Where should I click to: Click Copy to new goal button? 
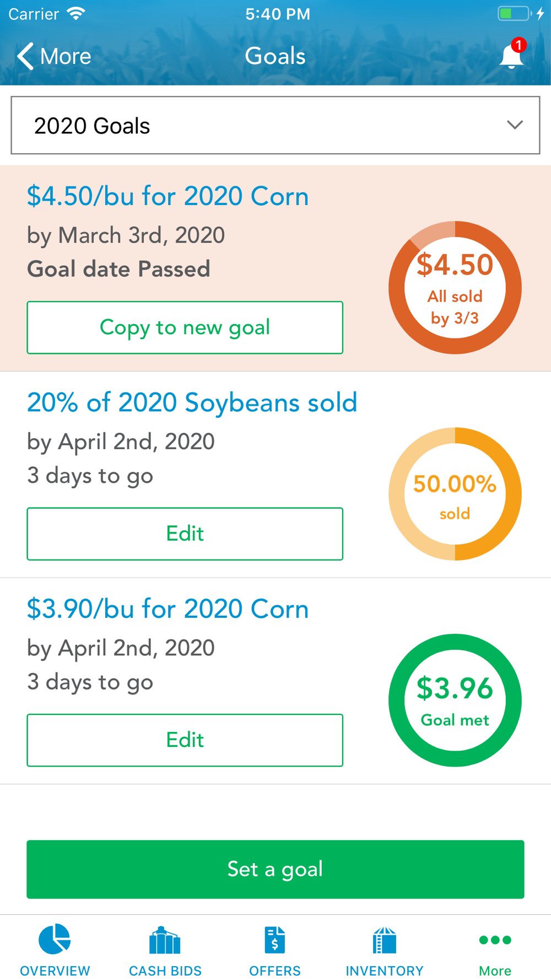[x=185, y=327]
